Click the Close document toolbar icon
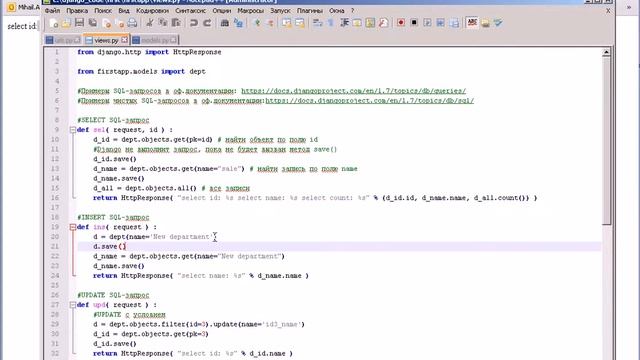640x360 pixels. click(x=107, y=23)
